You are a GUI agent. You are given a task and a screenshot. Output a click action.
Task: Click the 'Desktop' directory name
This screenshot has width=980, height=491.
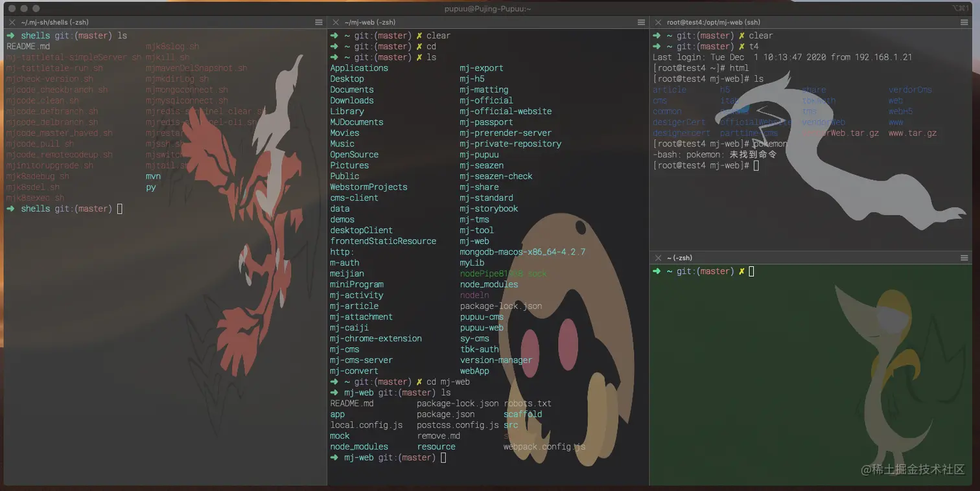pyautogui.click(x=347, y=79)
